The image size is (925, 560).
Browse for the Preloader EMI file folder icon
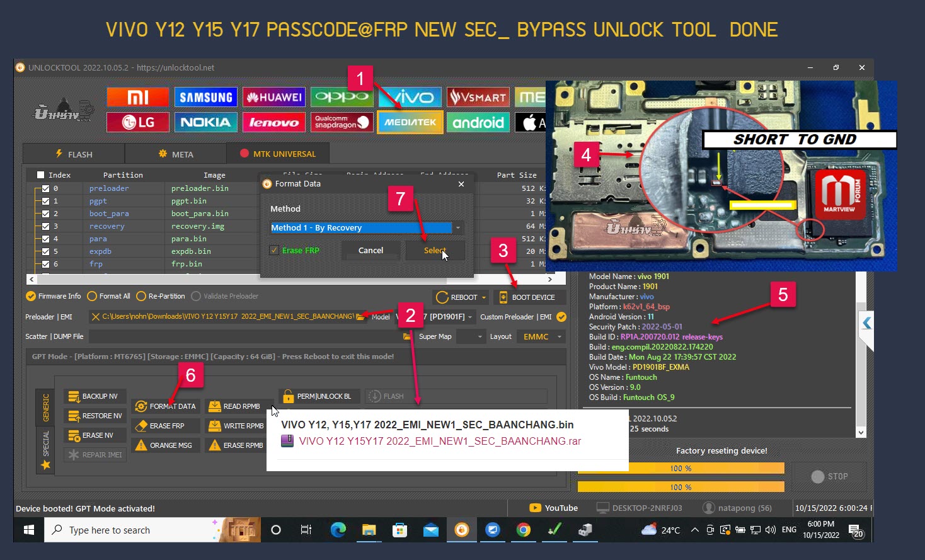pos(360,317)
